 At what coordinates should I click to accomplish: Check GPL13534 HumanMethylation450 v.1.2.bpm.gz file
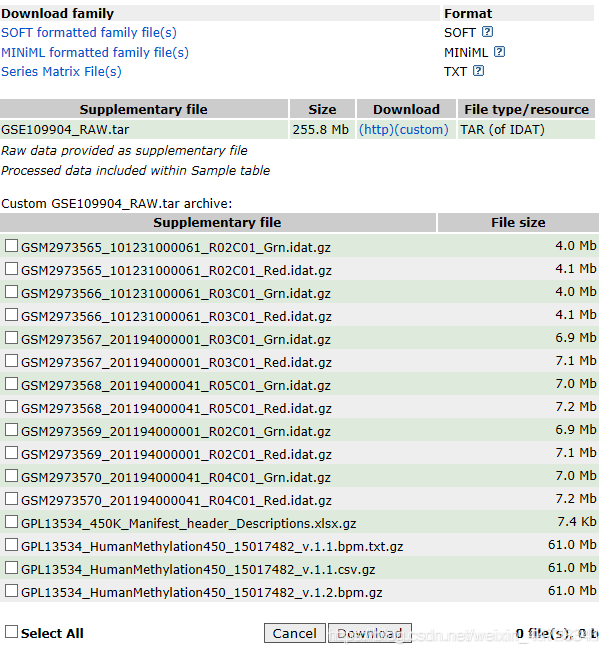tap(11, 590)
